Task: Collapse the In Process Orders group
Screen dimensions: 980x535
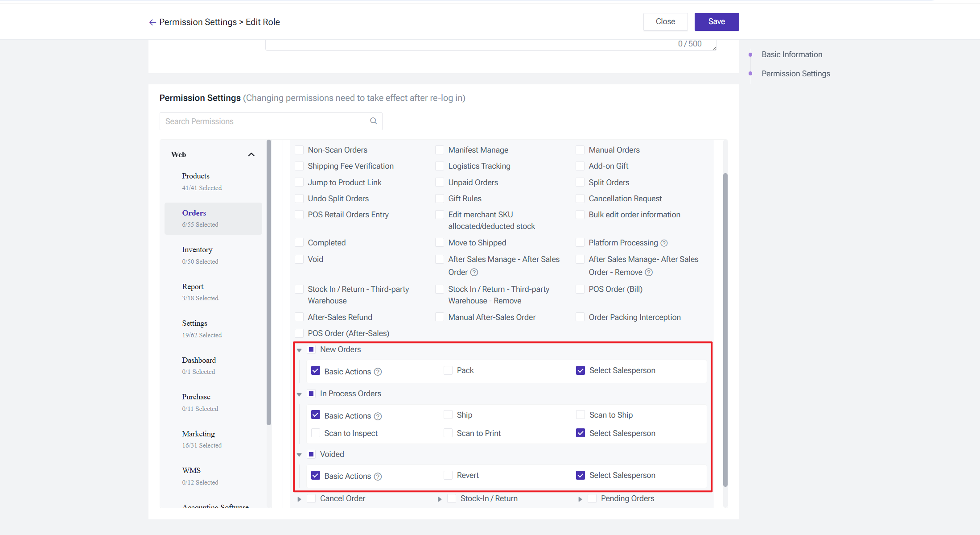Action: tap(299, 394)
